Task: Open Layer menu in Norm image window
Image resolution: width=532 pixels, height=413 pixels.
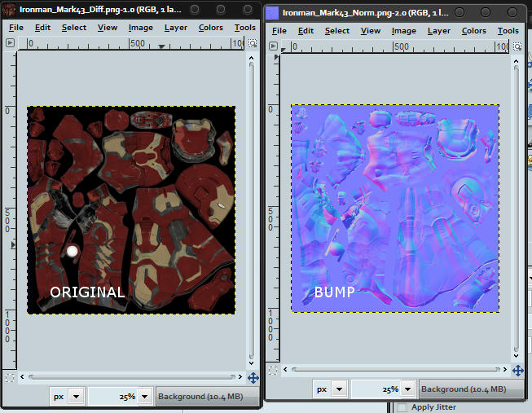Action: click(438, 31)
